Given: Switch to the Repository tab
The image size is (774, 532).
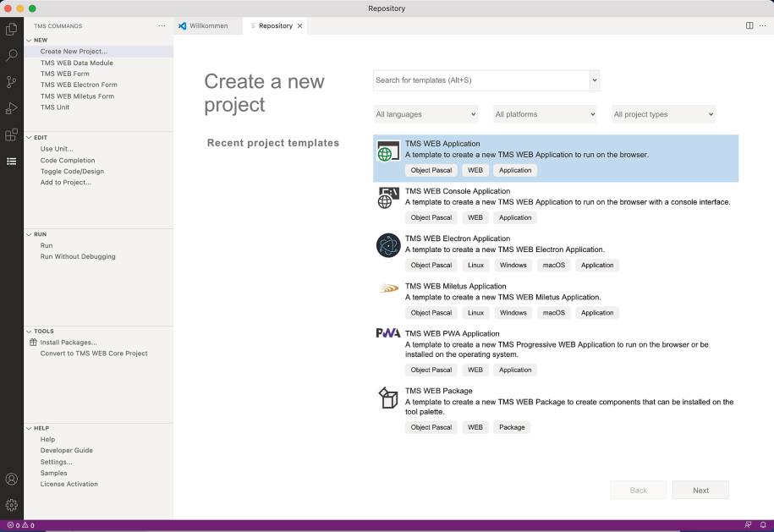Looking at the screenshot, I should (x=274, y=25).
